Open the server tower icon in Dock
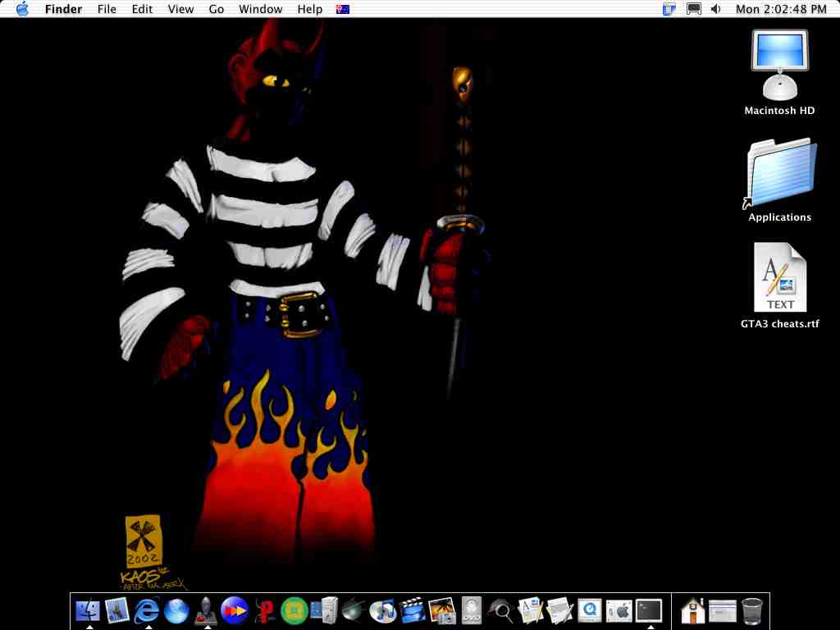The image size is (840, 630). coord(324,610)
